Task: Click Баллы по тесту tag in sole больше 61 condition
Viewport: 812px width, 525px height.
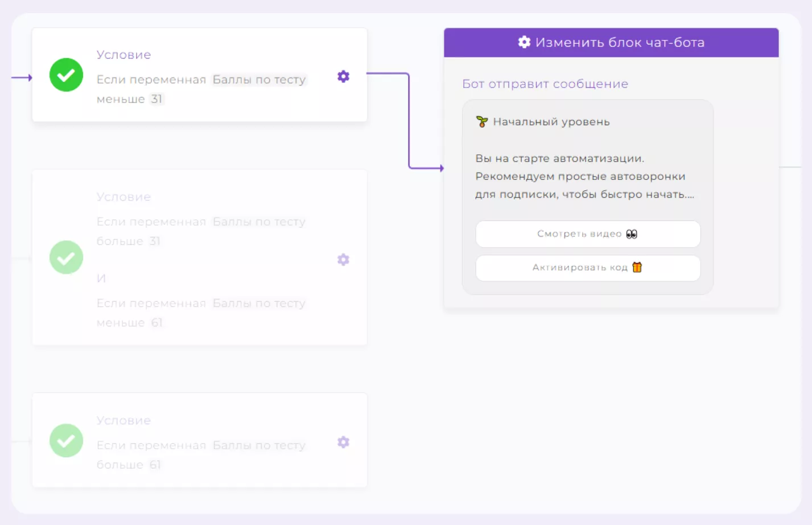Action: [259, 446]
